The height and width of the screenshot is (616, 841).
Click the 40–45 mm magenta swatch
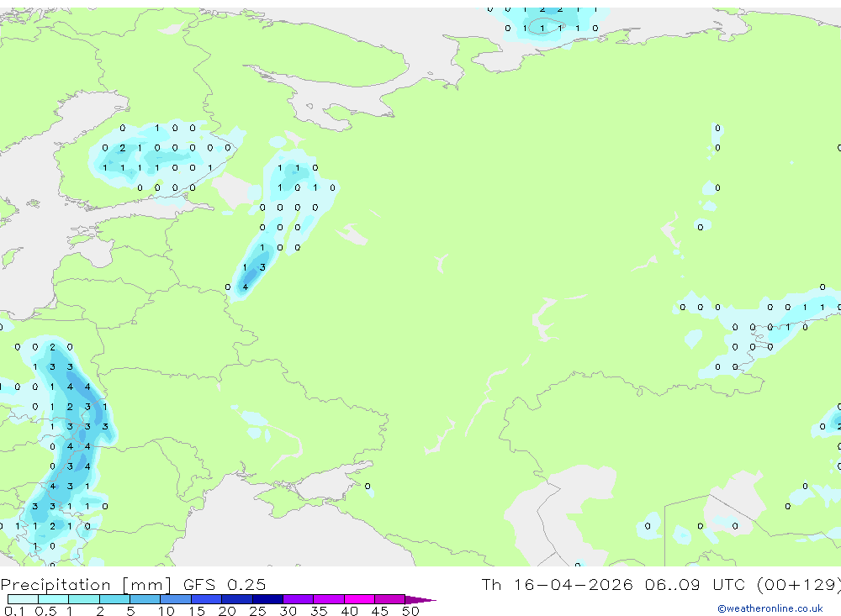[359, 599]
